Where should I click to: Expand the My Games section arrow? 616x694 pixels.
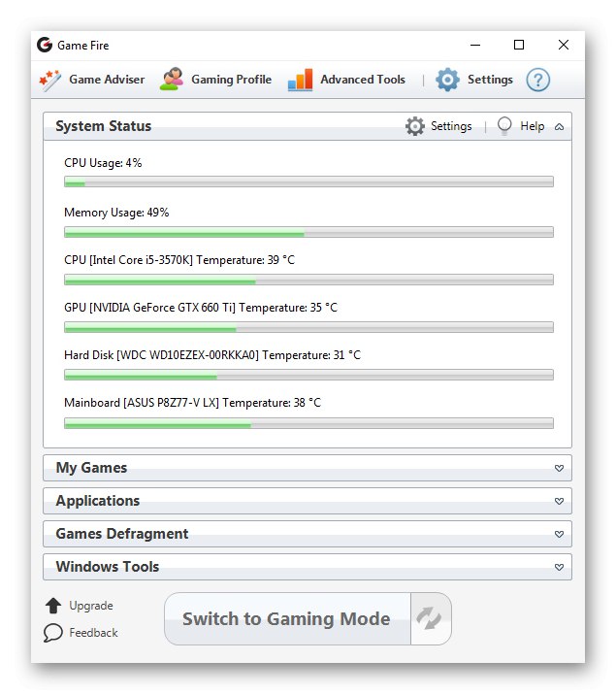coord(559,468)
